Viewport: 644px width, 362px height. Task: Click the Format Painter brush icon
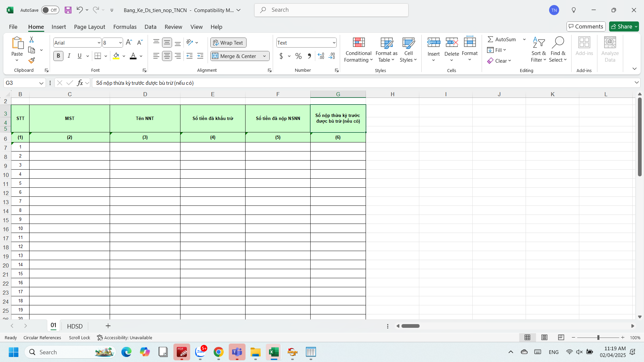(x=32, y=60)
